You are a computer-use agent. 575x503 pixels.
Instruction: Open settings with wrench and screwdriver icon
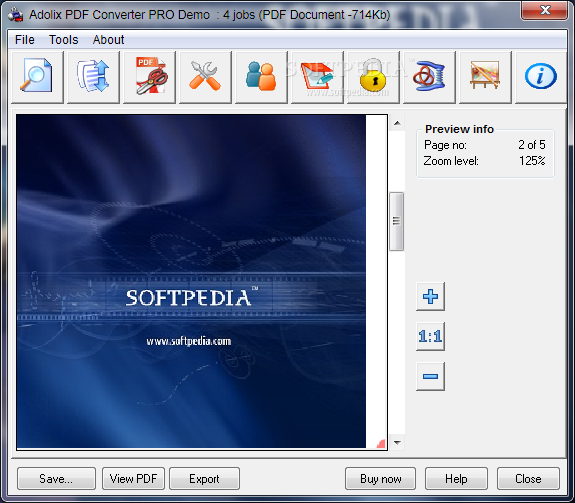coord(205,77)
